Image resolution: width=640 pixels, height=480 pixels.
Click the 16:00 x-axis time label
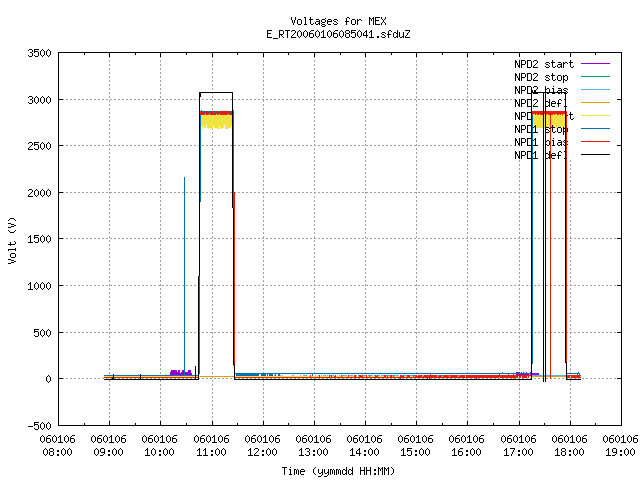pos(467,452)
